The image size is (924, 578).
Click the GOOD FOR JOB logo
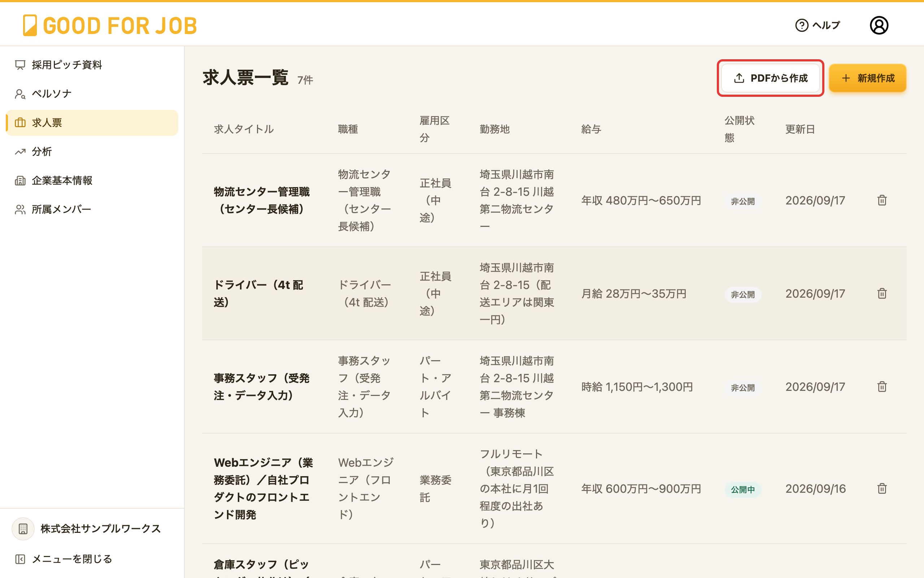(x=110, y=25)
